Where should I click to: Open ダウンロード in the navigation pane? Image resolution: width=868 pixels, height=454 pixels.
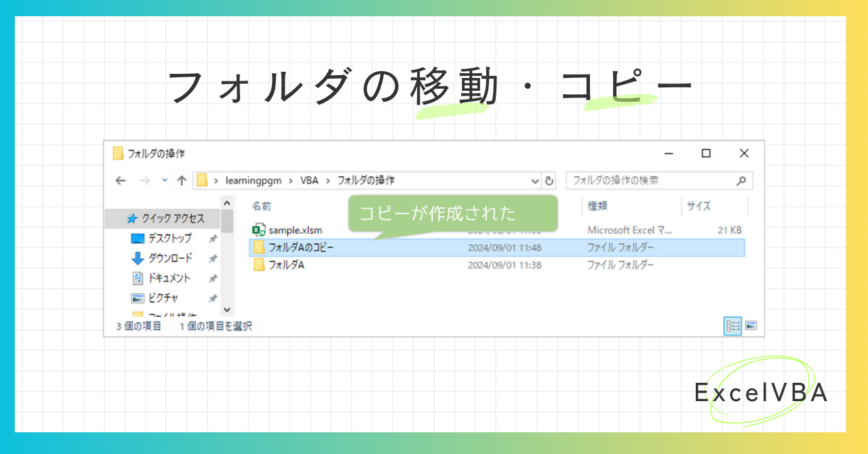coord(170,258)
